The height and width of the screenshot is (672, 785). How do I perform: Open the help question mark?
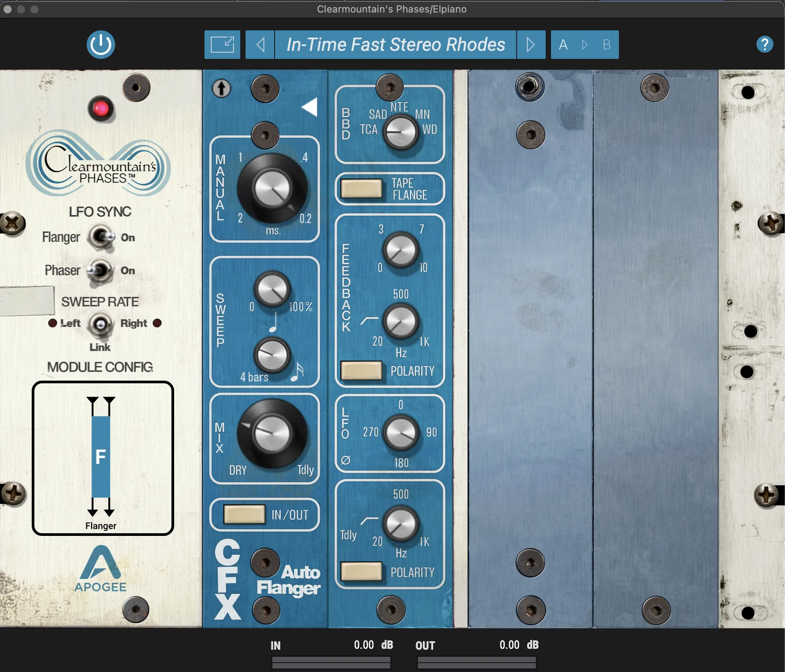click(764, 44)
